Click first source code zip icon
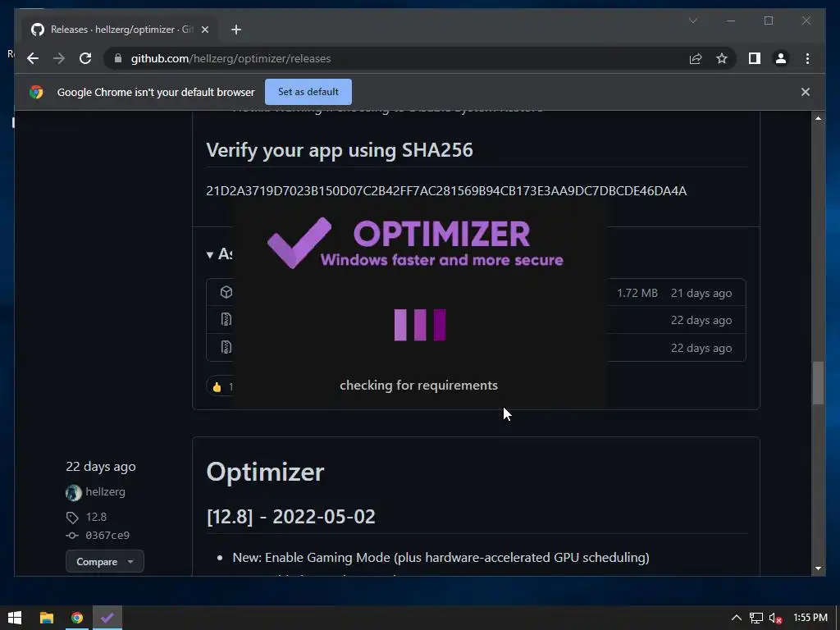Screen dimensions: 840x630 coord(226,319)
